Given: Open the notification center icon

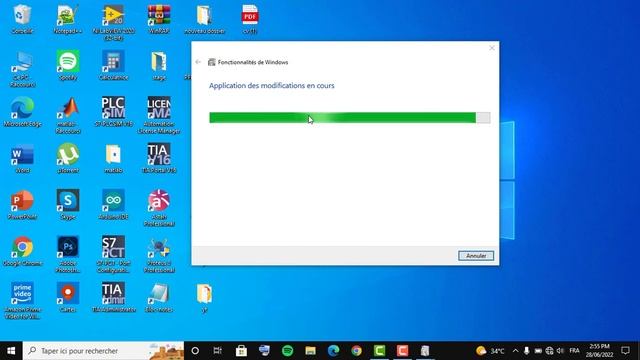Looking at the screenshot, I should (x=626, y=351).
